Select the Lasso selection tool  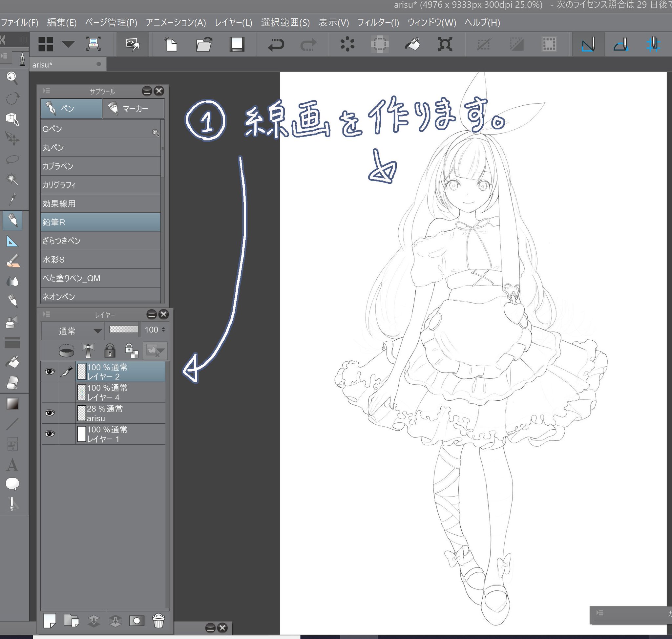(x=12, y=159)
